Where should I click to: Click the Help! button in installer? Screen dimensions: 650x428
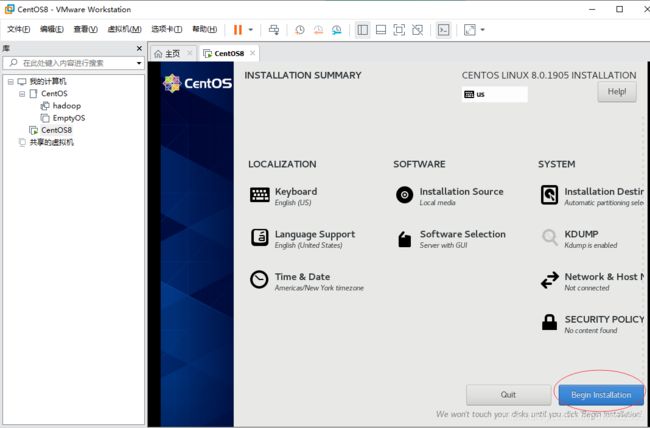[x=617, y=92]
